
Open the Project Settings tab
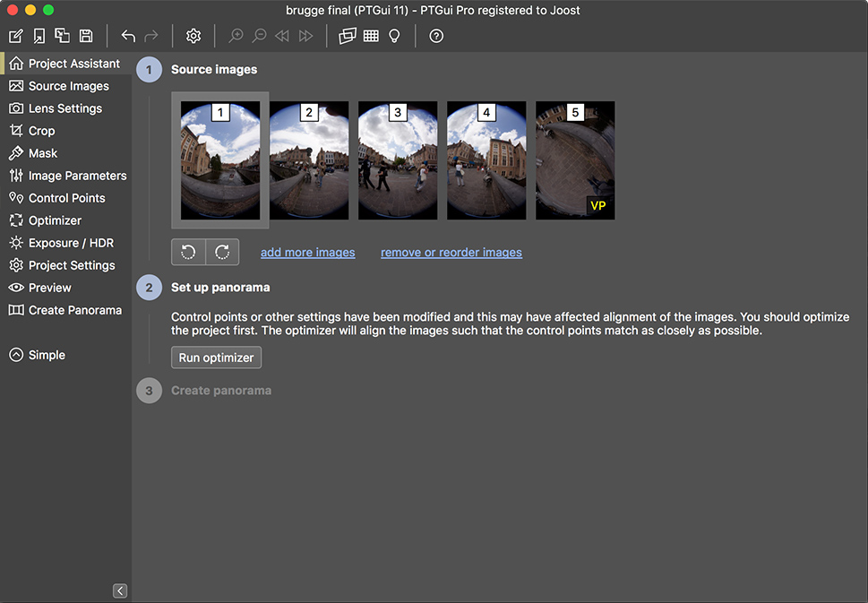65,265
